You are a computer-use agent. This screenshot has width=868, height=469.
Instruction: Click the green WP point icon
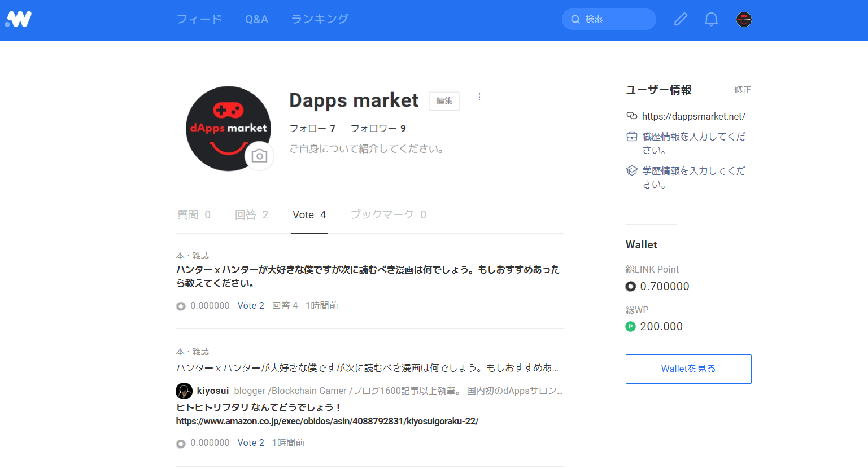click(x=631, y=326)
